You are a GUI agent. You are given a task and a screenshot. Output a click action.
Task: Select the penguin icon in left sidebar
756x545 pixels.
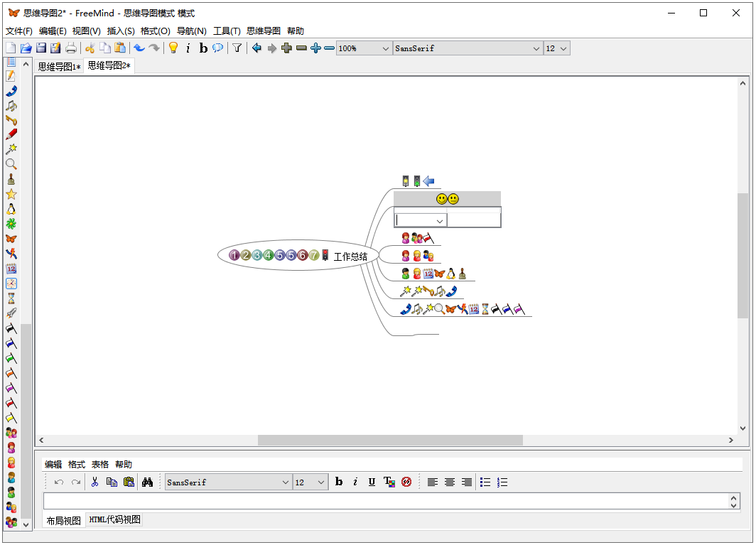(x=11, y=209)
